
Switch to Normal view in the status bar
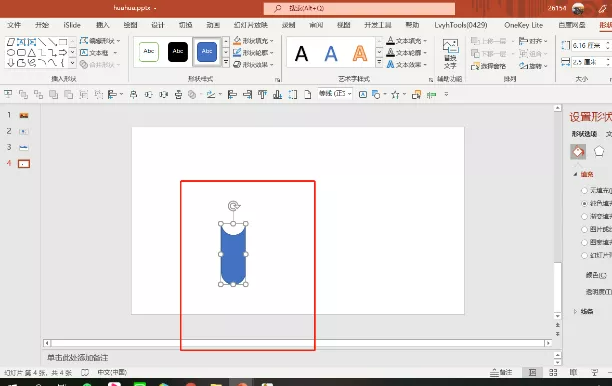point(532,372)
